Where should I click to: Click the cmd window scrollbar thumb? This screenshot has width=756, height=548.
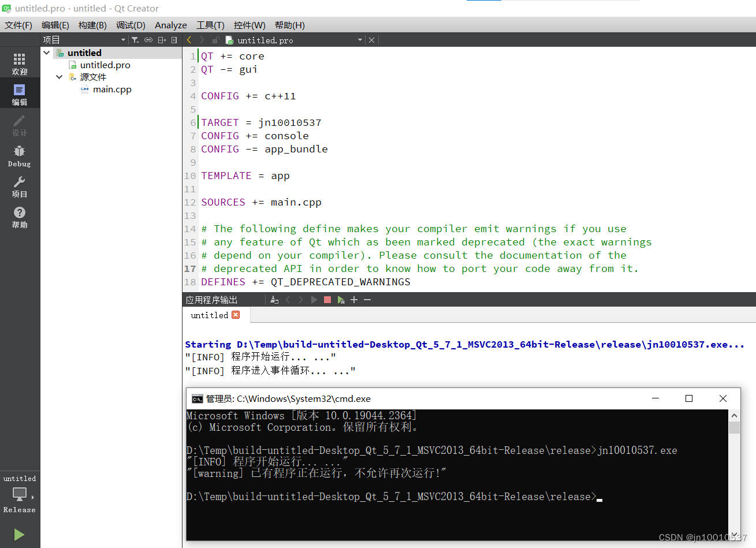pos(734,427)
